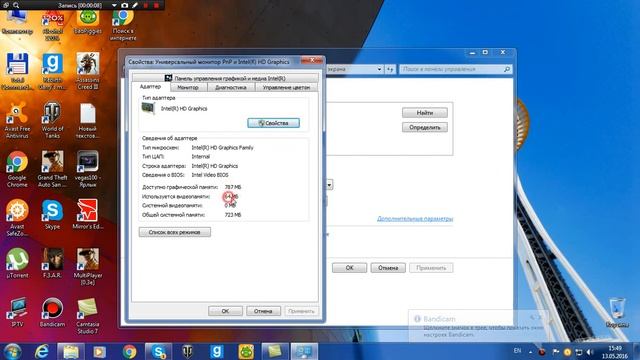Open the Windows Start menu
The width and height of the screenshot is (640, 360).
click(12, 351)
